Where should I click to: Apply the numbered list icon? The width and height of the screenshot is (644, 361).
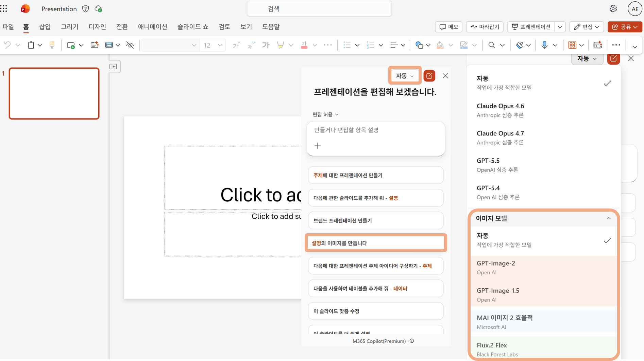pyautogui.click(x=371, y=45)
